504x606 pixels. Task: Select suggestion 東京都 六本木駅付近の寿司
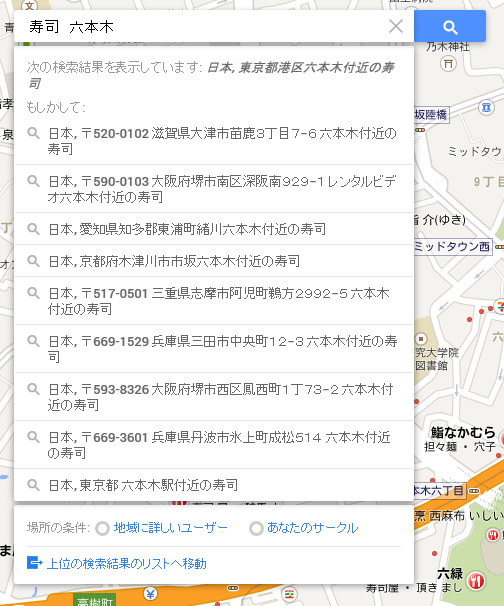(214, 485)
